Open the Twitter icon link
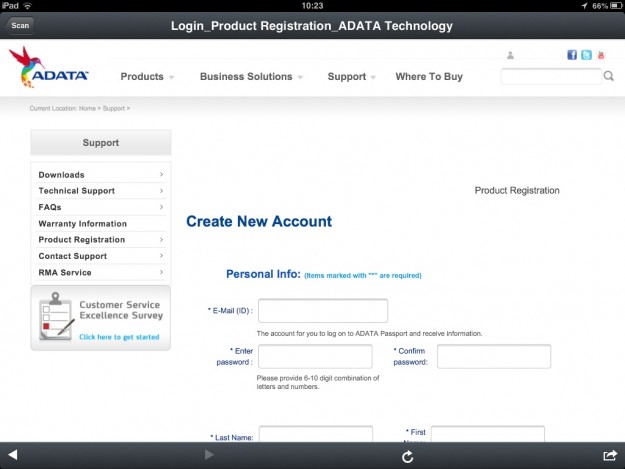Screen dimensions: 625x469 (586, 55)
